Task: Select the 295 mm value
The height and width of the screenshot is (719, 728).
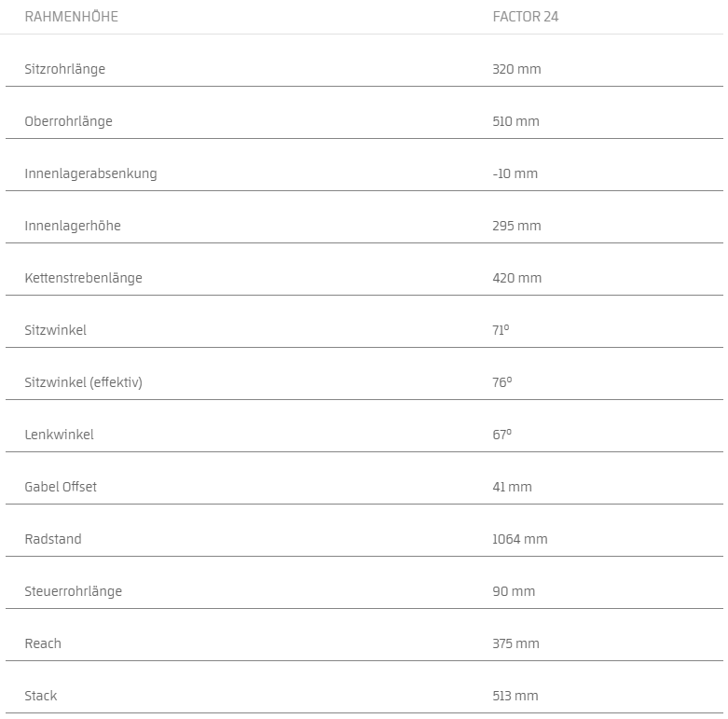Action: pos(516,226)
